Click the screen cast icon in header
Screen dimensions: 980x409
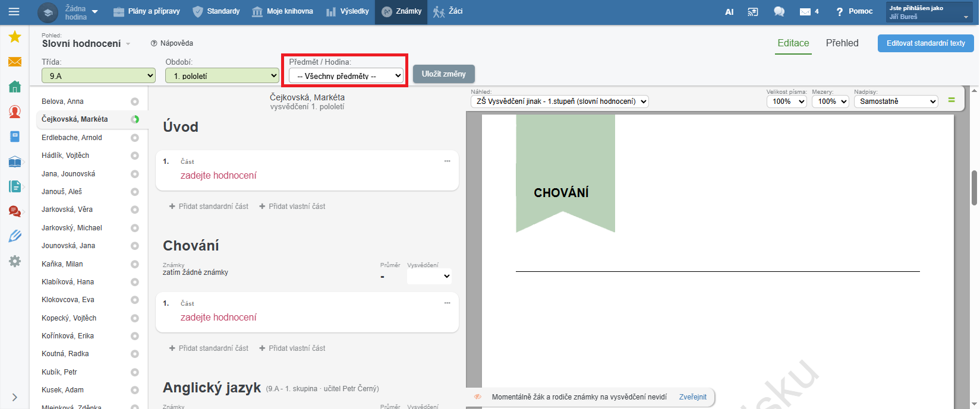pos(753,12)
